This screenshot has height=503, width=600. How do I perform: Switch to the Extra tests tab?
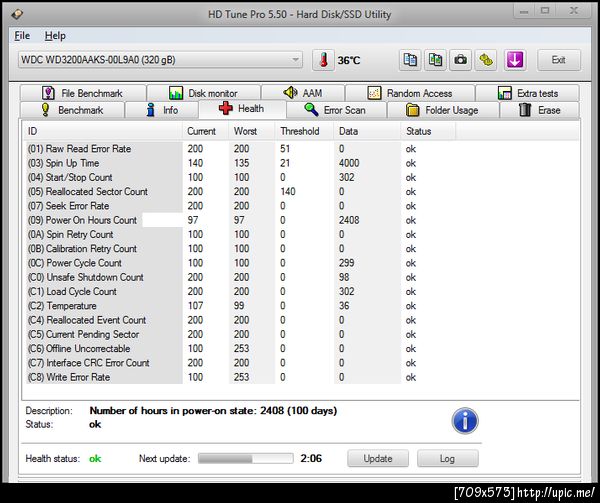[527, 93]
